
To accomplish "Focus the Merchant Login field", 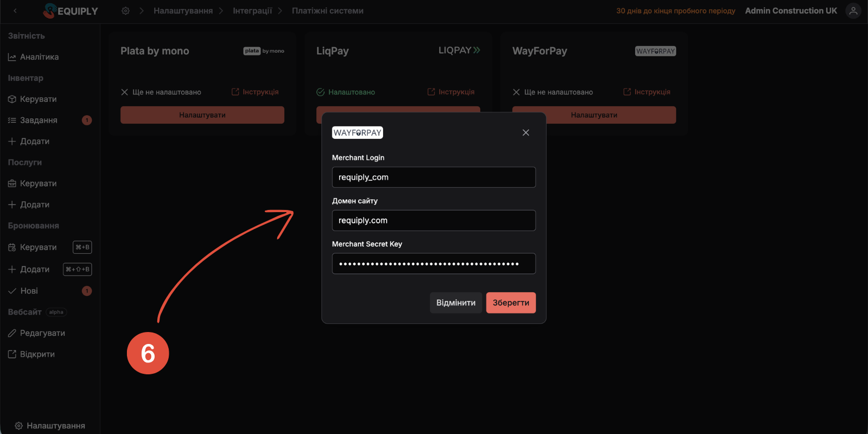I will point(434,177).
